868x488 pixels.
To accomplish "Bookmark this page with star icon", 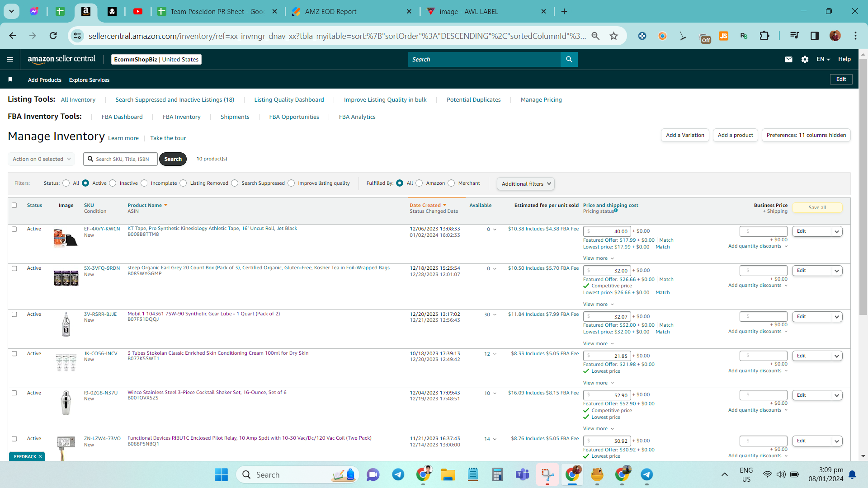I will 613,36.
